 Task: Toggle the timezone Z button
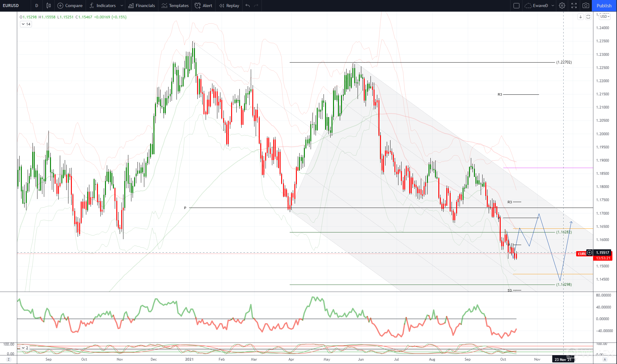coord(8,359)
